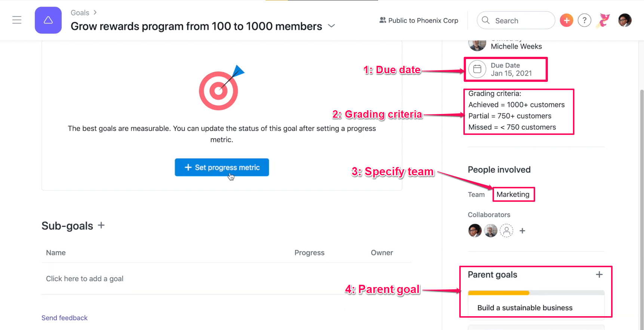Open the Send feedback link

coord(64,318)
